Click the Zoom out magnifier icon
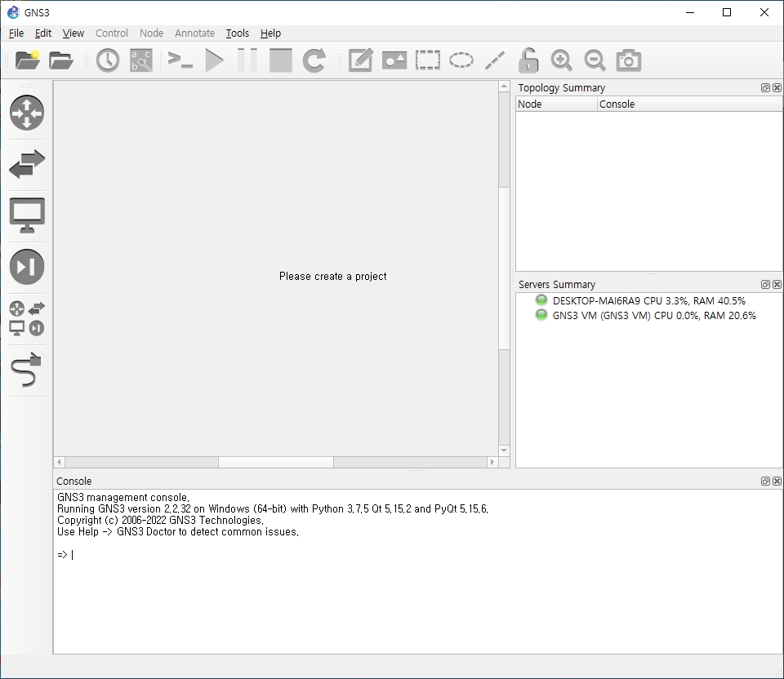The width and height of the screenshot is (784, 679). 595,60
